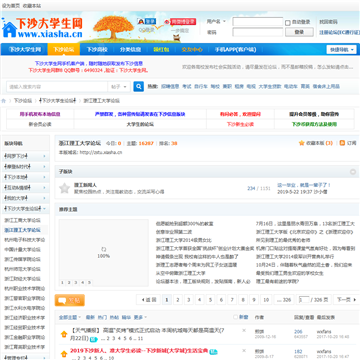Toggle the new-window checkbox in thread header
The width and height of the screenshot is (360, 360).
236,317
